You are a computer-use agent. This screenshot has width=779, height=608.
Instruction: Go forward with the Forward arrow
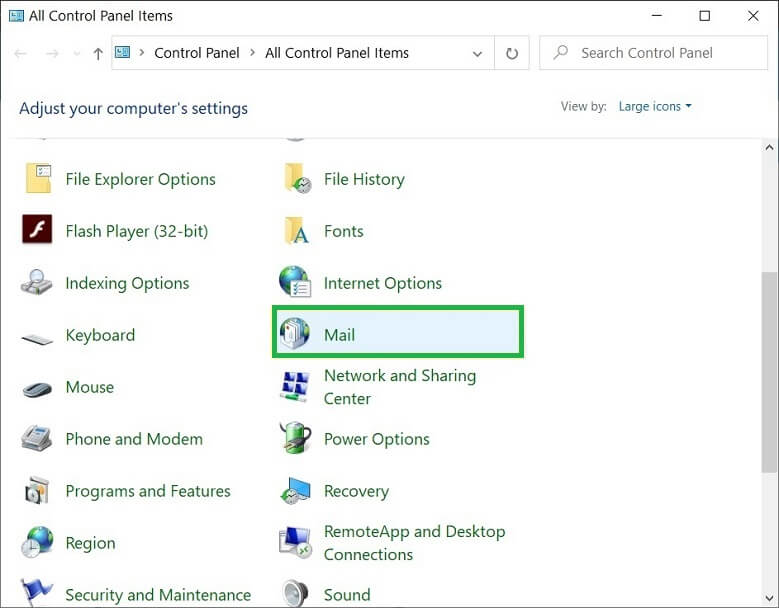click(x=52, y=53)
